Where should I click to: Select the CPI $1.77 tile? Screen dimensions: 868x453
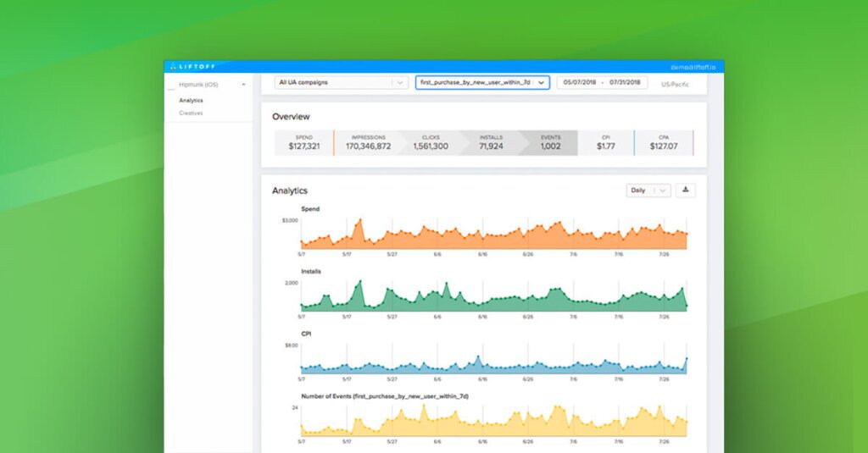[x=605, y=143]
